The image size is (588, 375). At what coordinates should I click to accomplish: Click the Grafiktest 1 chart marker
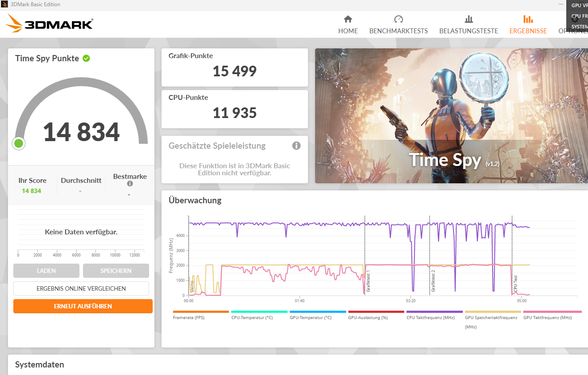pyautogui.click(x=368, y=281)
